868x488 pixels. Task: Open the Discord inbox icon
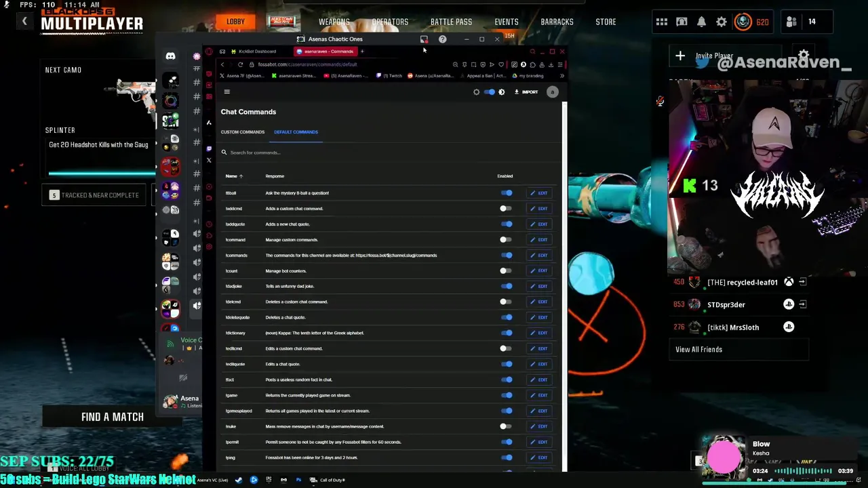(x=424, y=39)
